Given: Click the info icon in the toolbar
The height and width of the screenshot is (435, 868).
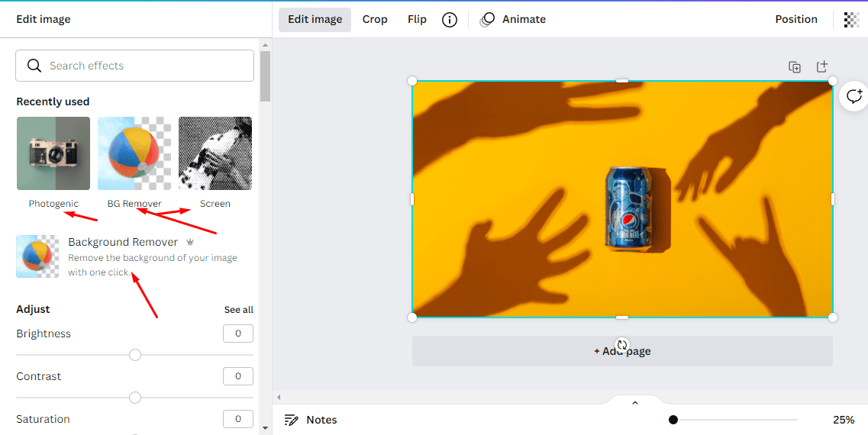Looking at the screenshot, I should point(450,20).
